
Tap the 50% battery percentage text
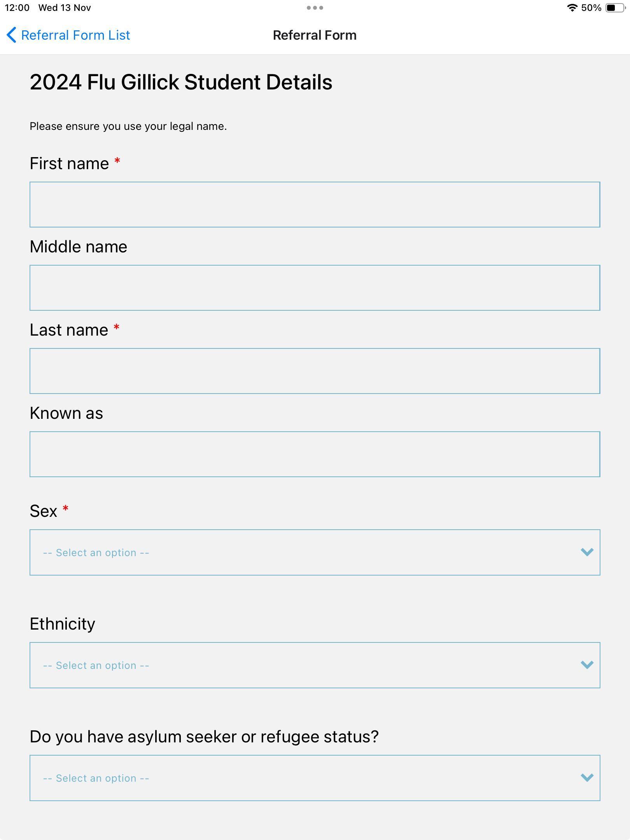pos(591,8)
